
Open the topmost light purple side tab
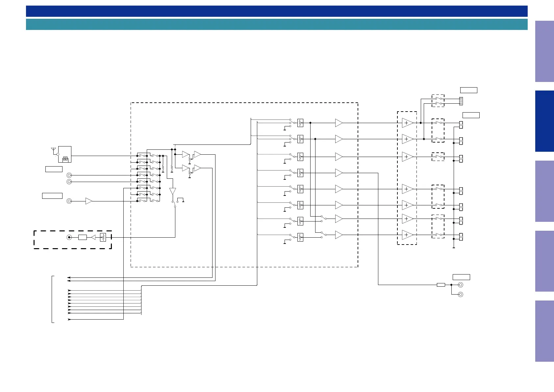click(x=544, y=51)
